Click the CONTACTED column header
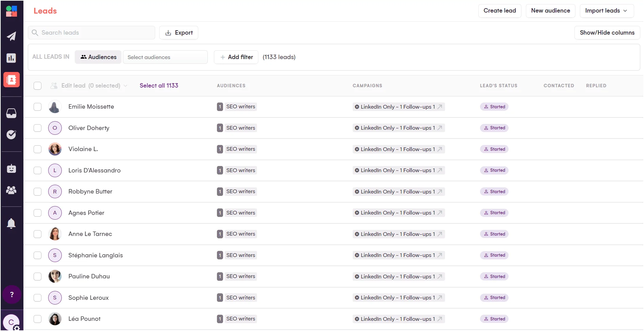This screenshot has height=331, width=644. pyautogui.click(x=559, y=86)
